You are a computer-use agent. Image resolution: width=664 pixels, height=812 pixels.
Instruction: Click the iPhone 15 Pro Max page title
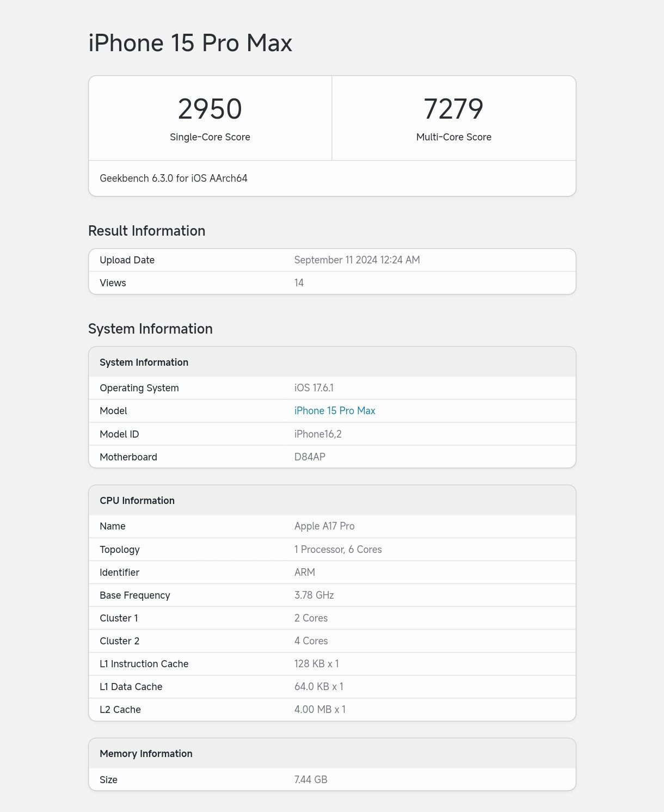pyautogui.click(x=190, y=43)
